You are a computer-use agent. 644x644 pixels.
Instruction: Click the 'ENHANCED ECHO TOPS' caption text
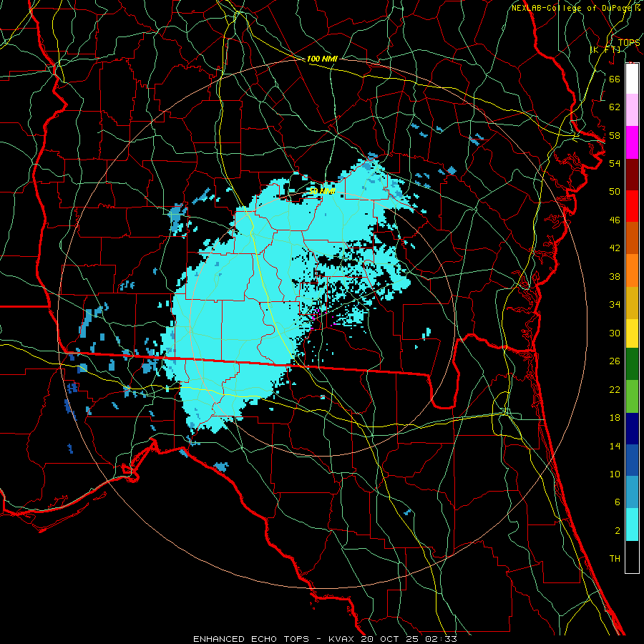pyautogui.click(x=251, y=639)
